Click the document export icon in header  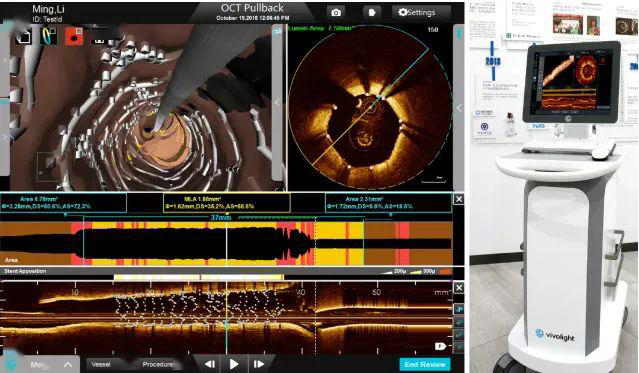point(372,12)
